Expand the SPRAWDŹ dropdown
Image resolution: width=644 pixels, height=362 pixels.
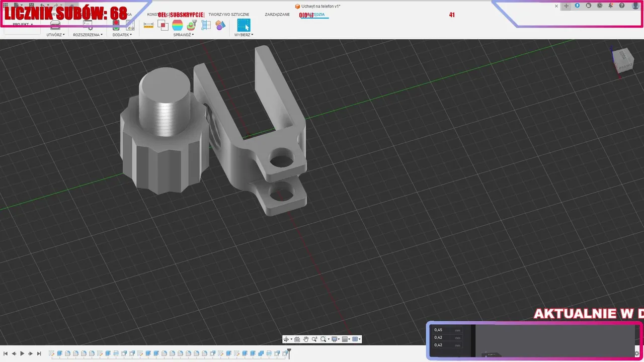184,35
